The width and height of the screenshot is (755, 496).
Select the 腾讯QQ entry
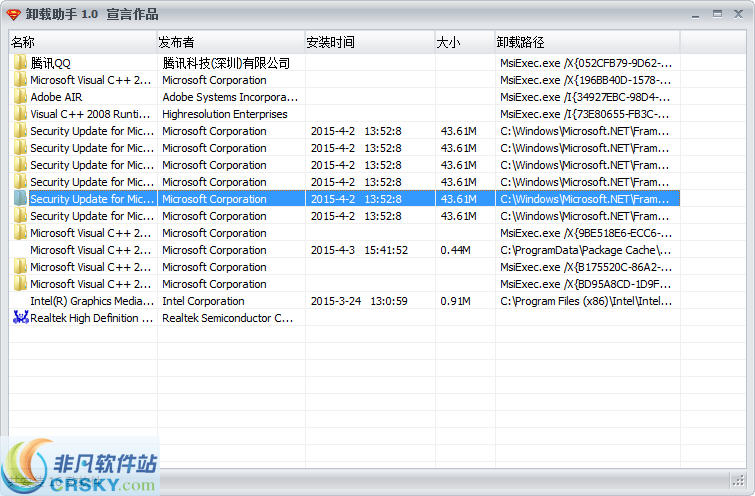point(51,63)
